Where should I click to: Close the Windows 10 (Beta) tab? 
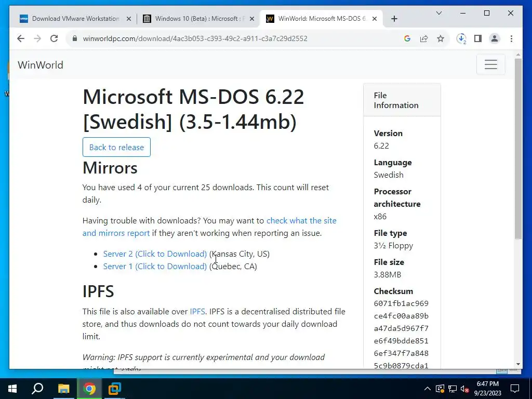click(x=252, y=19)
